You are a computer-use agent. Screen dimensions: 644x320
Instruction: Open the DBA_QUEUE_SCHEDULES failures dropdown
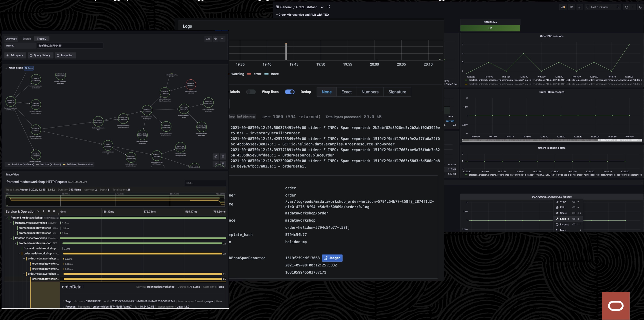click(574, 197)
